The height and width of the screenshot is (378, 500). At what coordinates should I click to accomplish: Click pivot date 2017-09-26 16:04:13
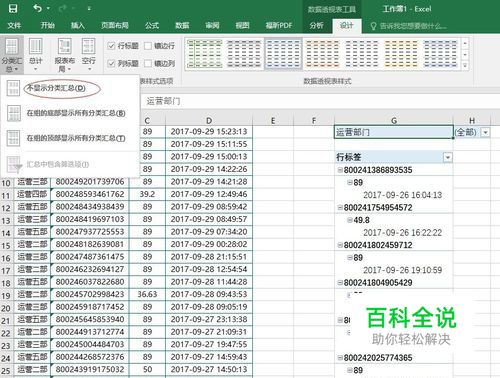pos(402,195)
